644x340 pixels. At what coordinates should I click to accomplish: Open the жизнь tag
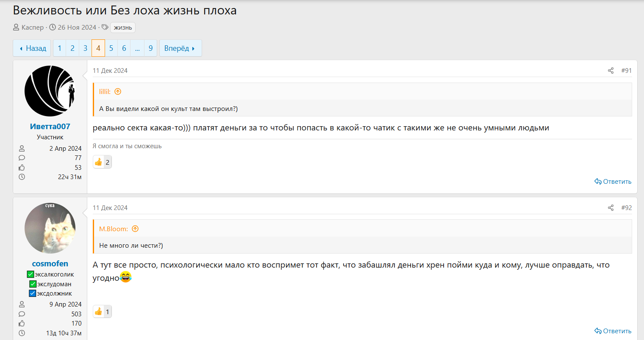pyautogui.click(x=123, y=28)
